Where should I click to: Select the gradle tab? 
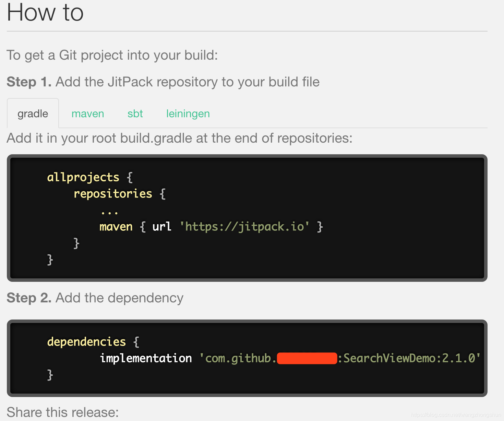[33, 113]
